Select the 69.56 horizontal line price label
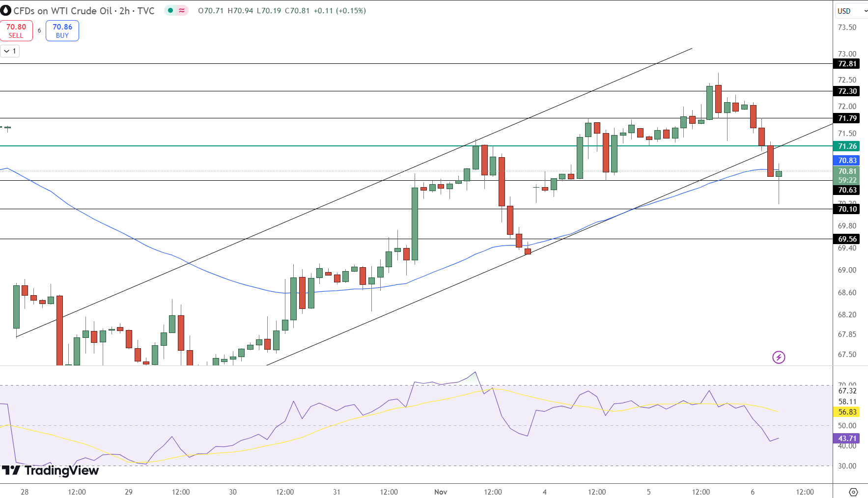 click(x=846, y=239)
